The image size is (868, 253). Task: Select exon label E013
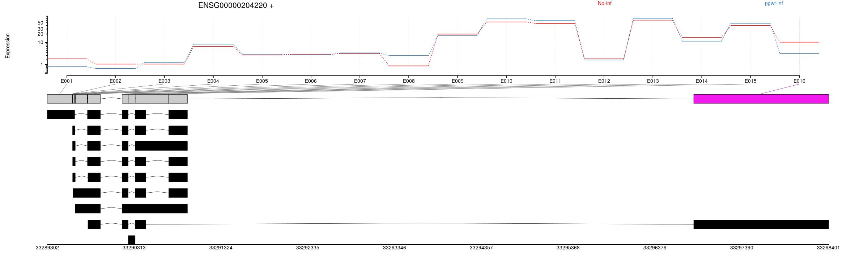click(x=653, y=81)
